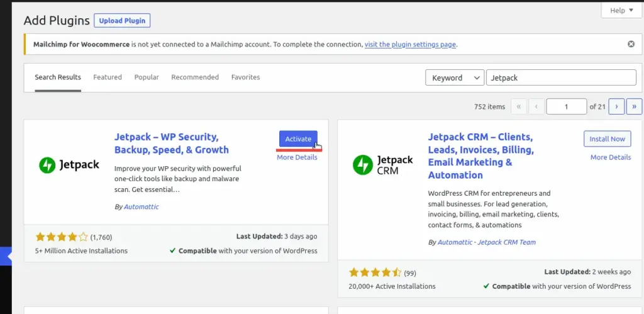Screen dimensions: 644x314
Task: Click the Last Updated: 2 weeks ago text
Action: (588, 272)
